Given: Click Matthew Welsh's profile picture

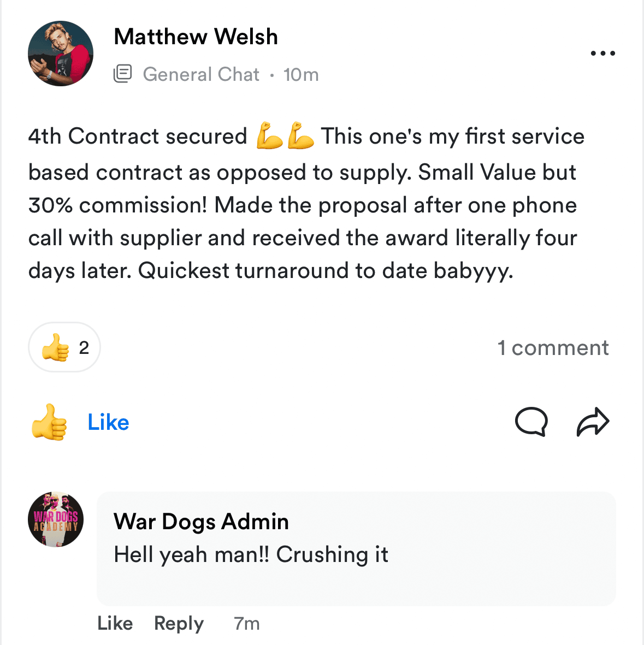Looking at the screenshot, I should pyautogui.click(x=61, y=54).
